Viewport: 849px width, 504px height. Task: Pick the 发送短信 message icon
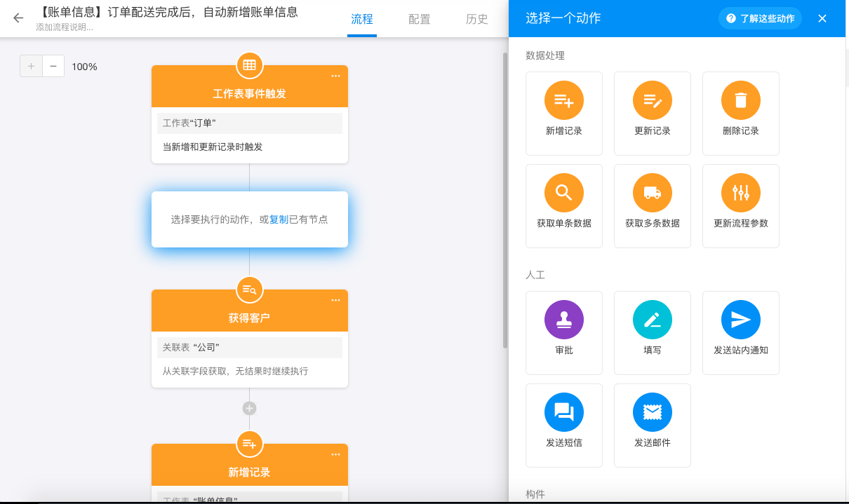[564, 412]
